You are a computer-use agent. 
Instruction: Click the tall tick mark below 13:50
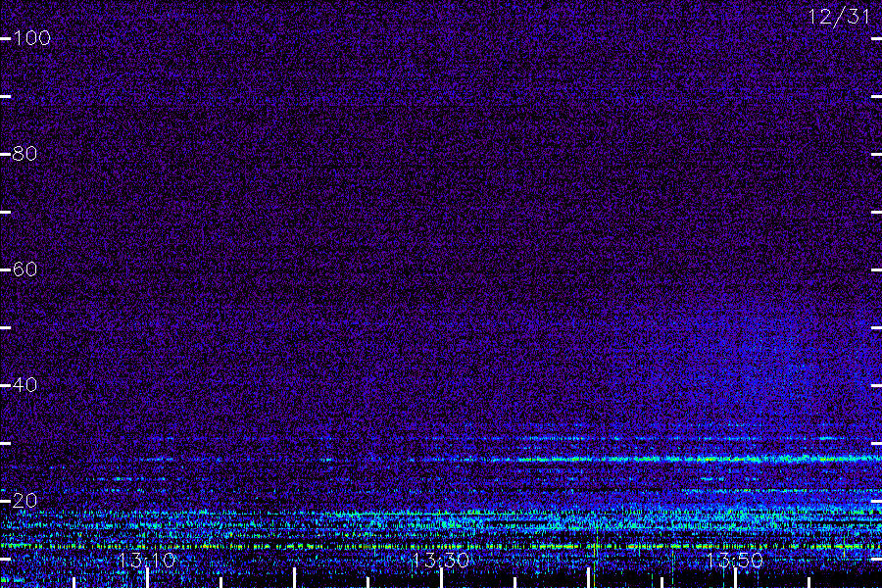pyautogui.click(x=735, y=578)
